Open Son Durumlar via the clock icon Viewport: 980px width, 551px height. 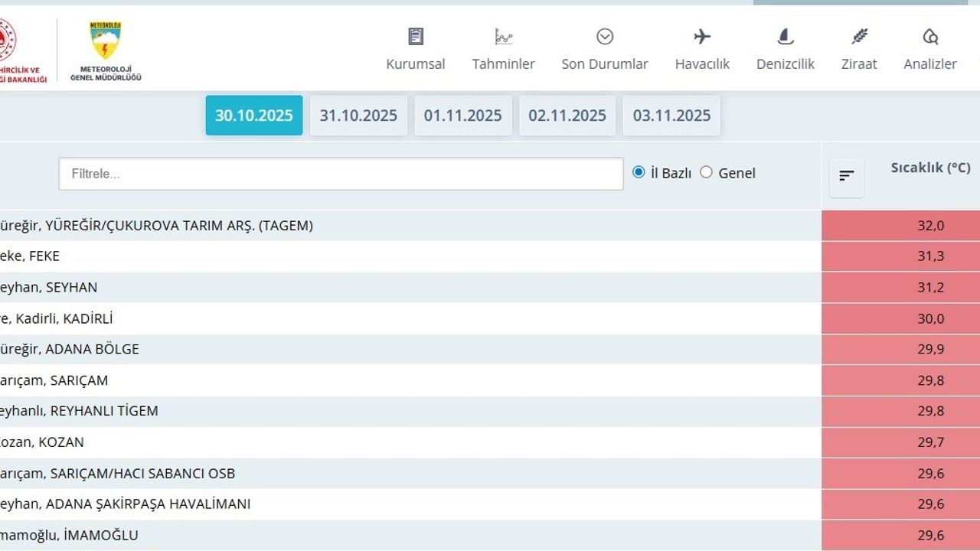click(605, 35)
